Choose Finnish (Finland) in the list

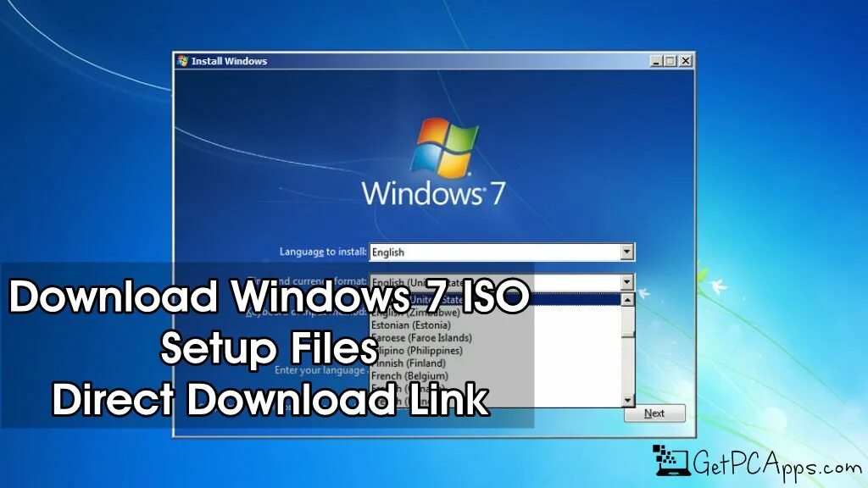coord(408,363)
